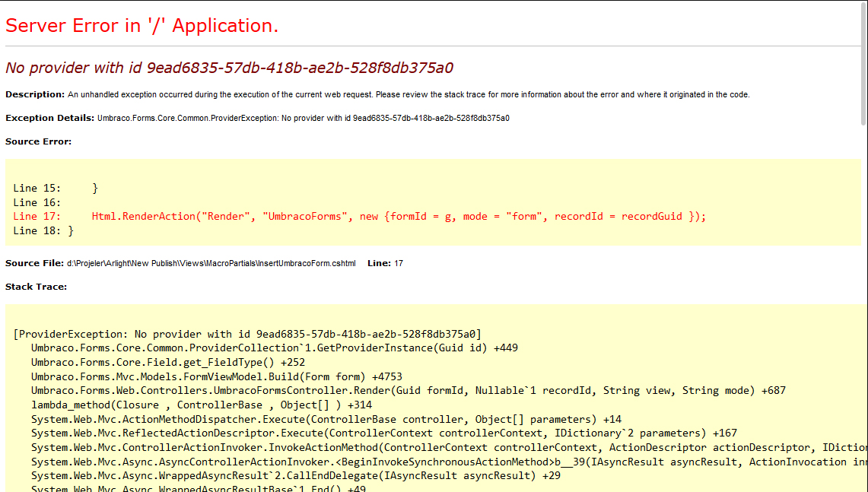868x492 pixels.
Task: Select the bold "Description:" label
Action: click(36, 94)
